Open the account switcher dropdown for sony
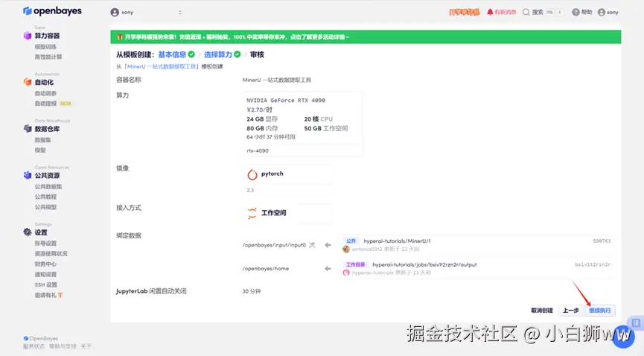 pyautogui.click(x=146, y=13)
